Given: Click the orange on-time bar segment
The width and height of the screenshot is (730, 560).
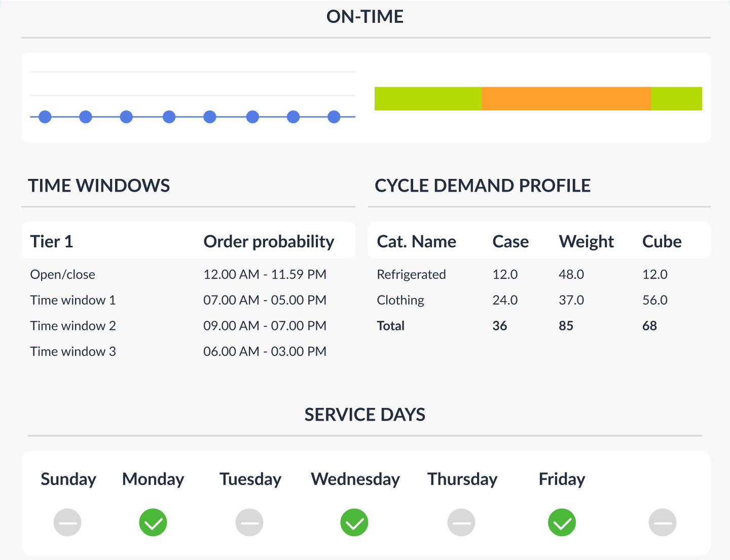Looking at the screenshot, I should (x=566, y=99).
